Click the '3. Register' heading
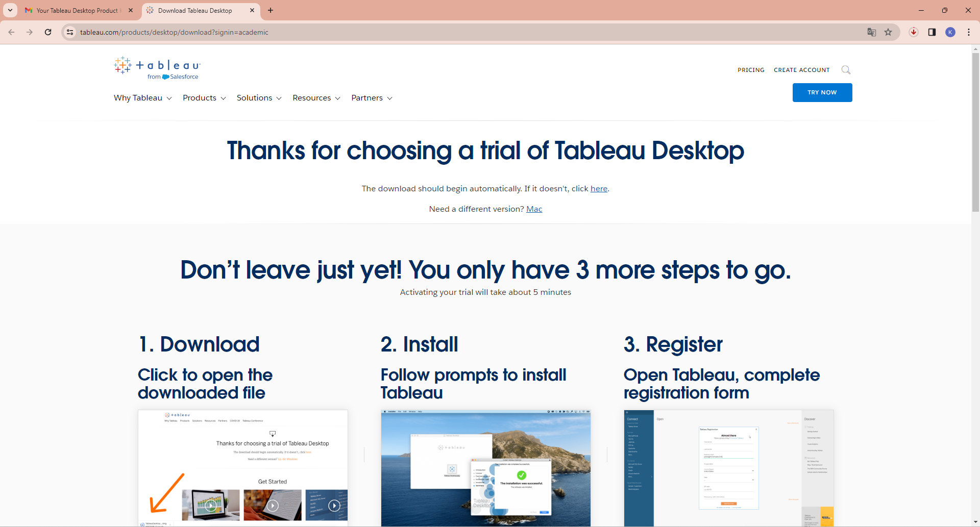Image resolution: width=980 pixels, height=527 pixels. (x=673, y=345)
